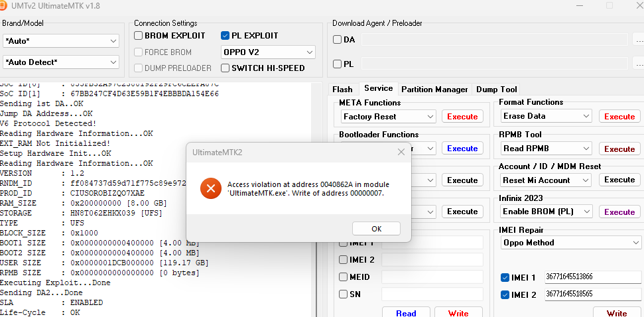Tick the PL preloader checkbox
This screenshot has height=317, width=644.
(337, 64)
